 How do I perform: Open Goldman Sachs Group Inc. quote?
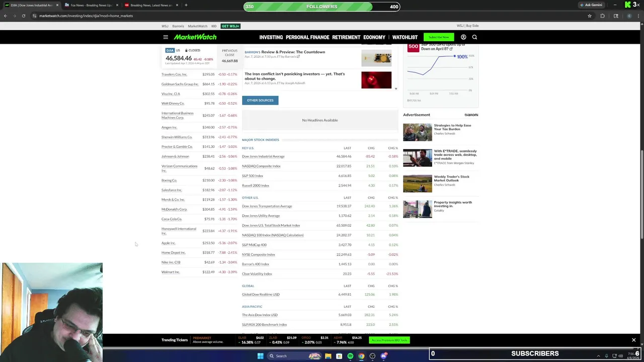click(180, 84)
